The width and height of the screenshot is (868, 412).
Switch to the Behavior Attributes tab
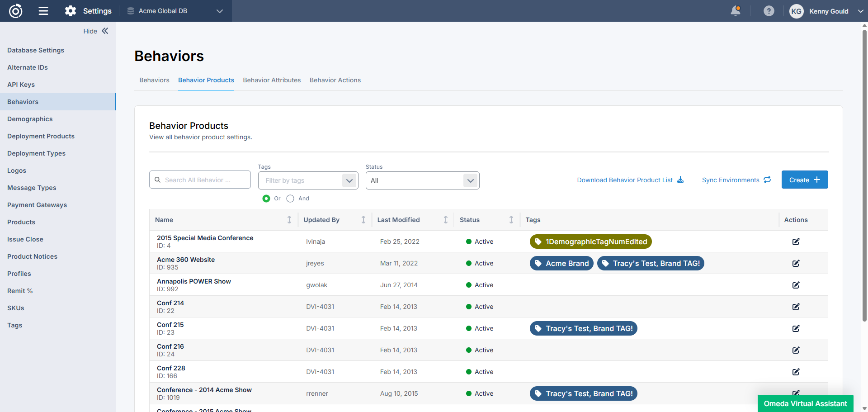[272, 80]
